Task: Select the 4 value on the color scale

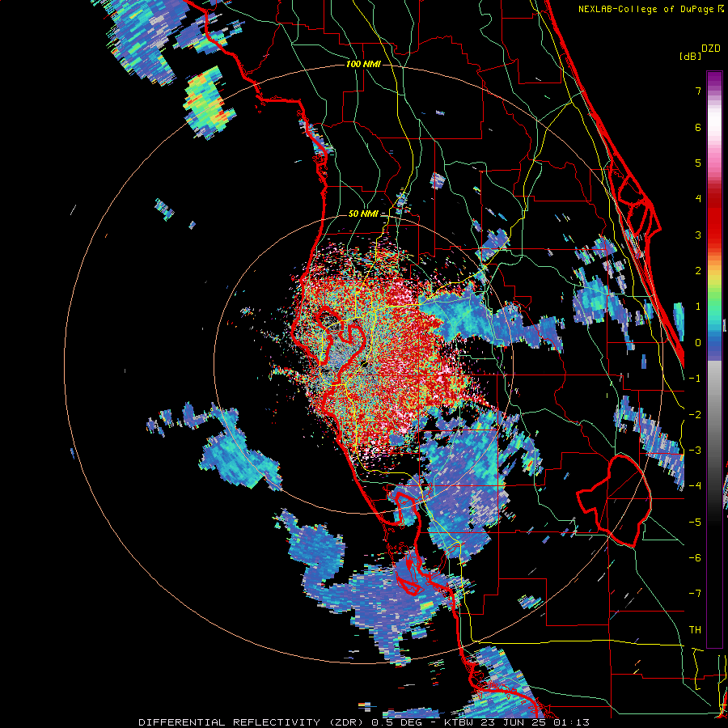Action: click(698, 199)
